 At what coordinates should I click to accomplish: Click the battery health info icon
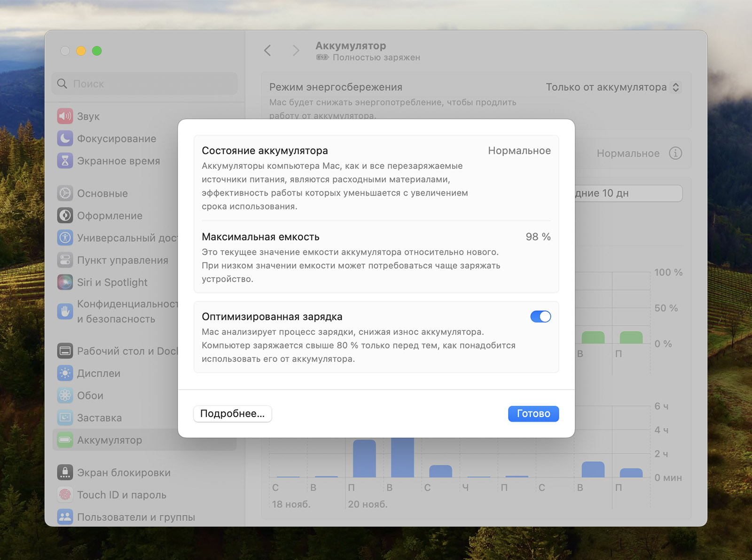pyautogui.click(x=675, y=153)
